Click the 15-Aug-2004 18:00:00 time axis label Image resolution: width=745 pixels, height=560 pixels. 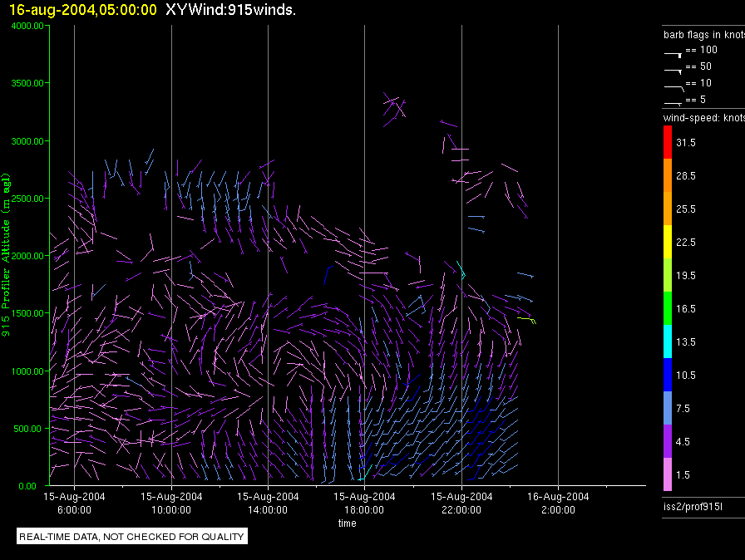pos(364,503)
